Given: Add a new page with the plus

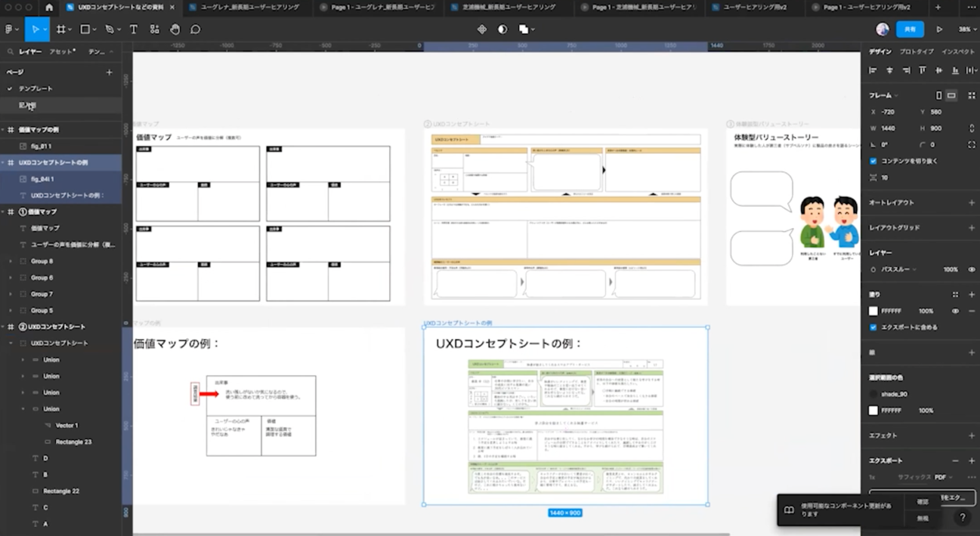Looking at the screenshot, I should (110, 72).
